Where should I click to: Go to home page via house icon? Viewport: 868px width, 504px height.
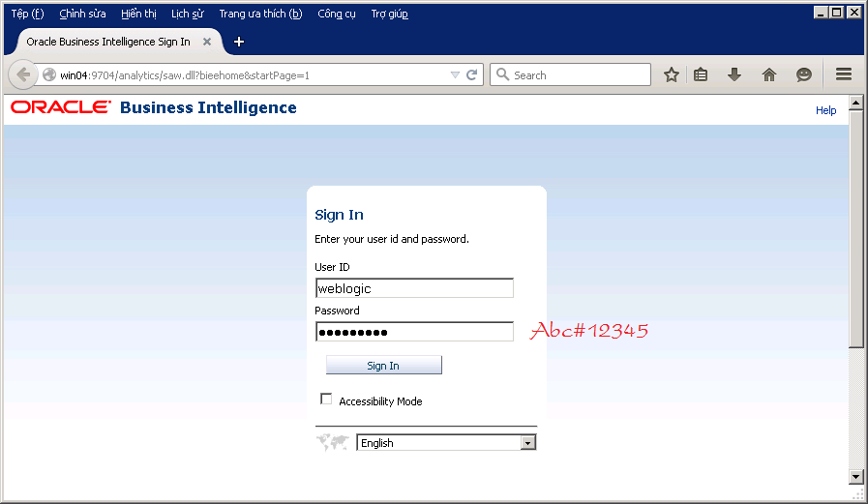pos(769,74)
